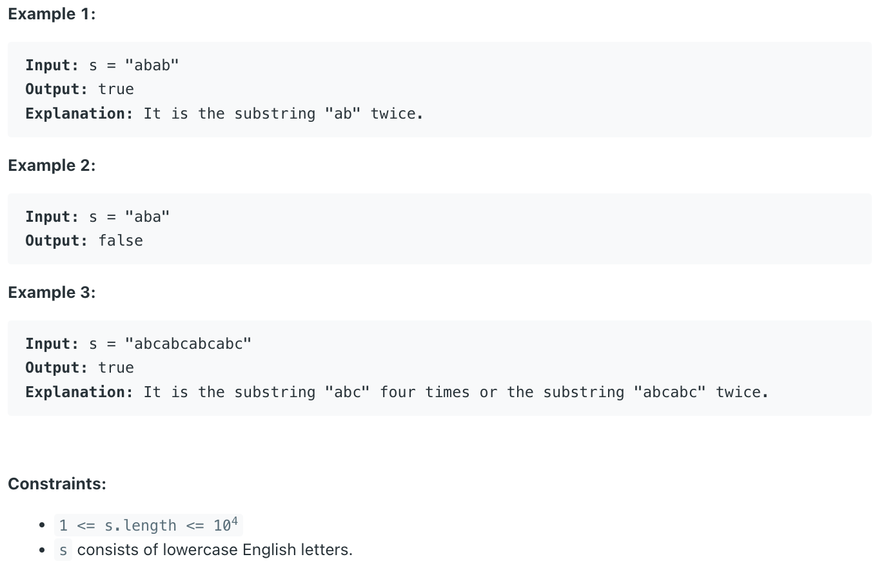Click the Example 2 Input label
This screenshot has width=886, height=588.
(x=52, y=217)
